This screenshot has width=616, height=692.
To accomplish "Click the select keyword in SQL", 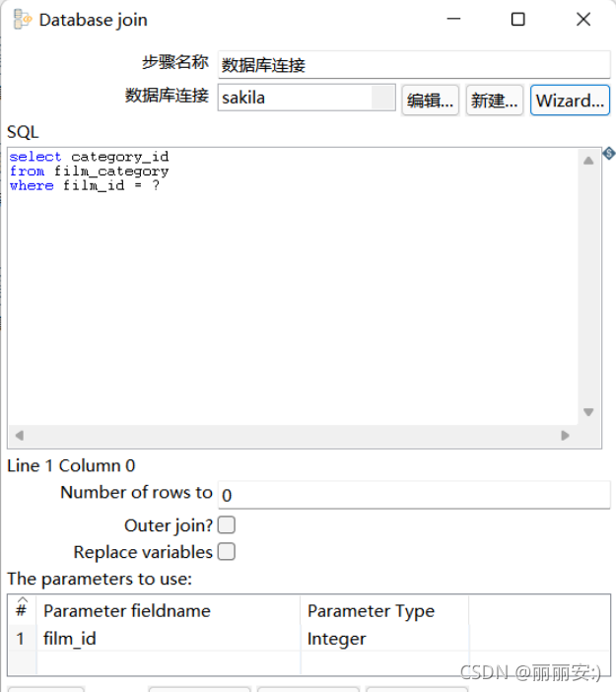I will click(x=35, y=157).
